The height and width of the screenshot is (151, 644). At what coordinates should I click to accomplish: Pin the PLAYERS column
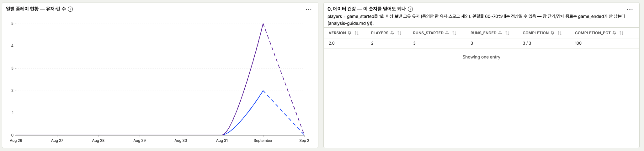pyautogui.click(x=392, y=33)
